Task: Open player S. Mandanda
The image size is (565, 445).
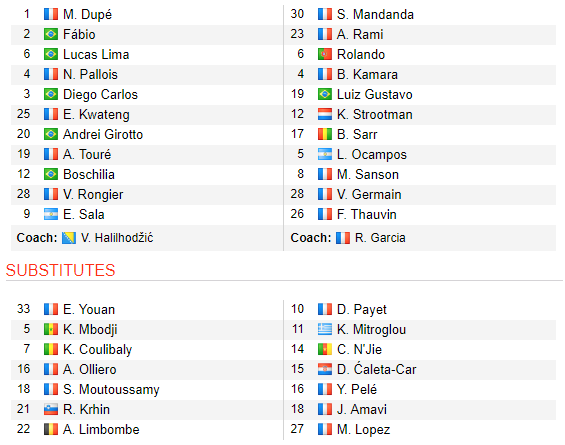Action: (x=375, y=14)
